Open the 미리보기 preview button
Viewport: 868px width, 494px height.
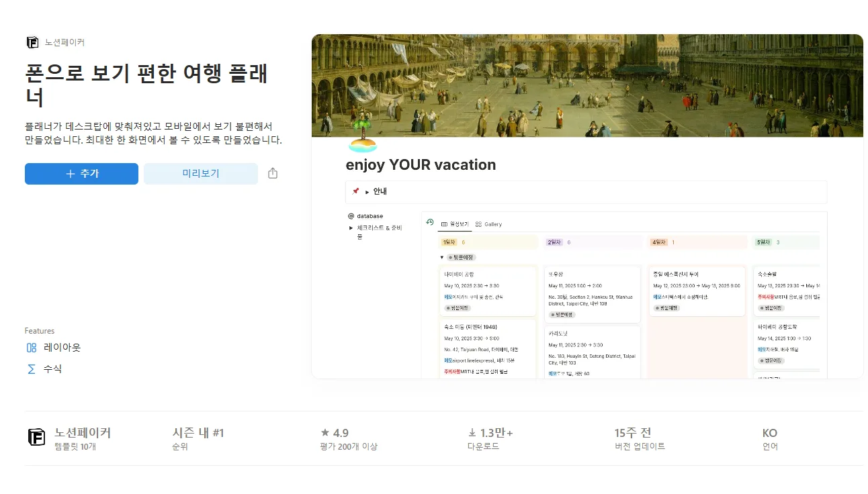[x=201, y=174]
